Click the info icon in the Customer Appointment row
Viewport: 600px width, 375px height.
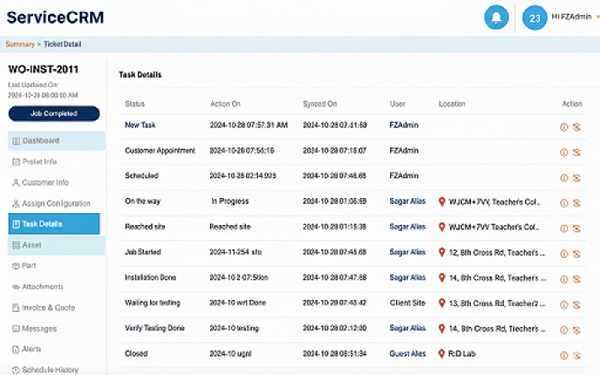[x=564, y=152]
